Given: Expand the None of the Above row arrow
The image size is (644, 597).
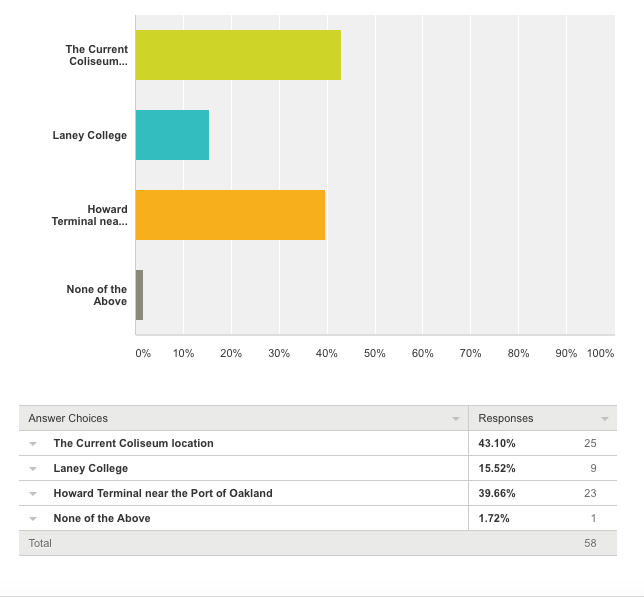Looking at the screenshot, I should click(32, 518).
